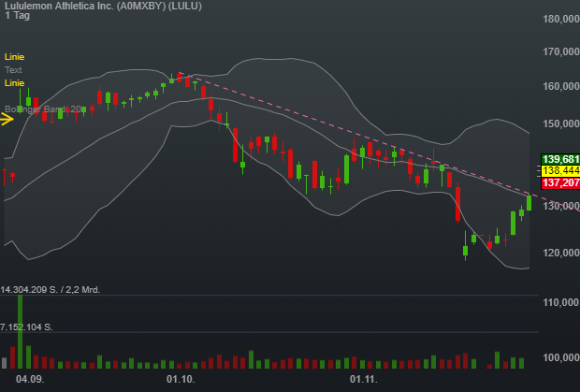Click the 120,000 price axis label
The image size is (580, 392).
coord(561,253)
